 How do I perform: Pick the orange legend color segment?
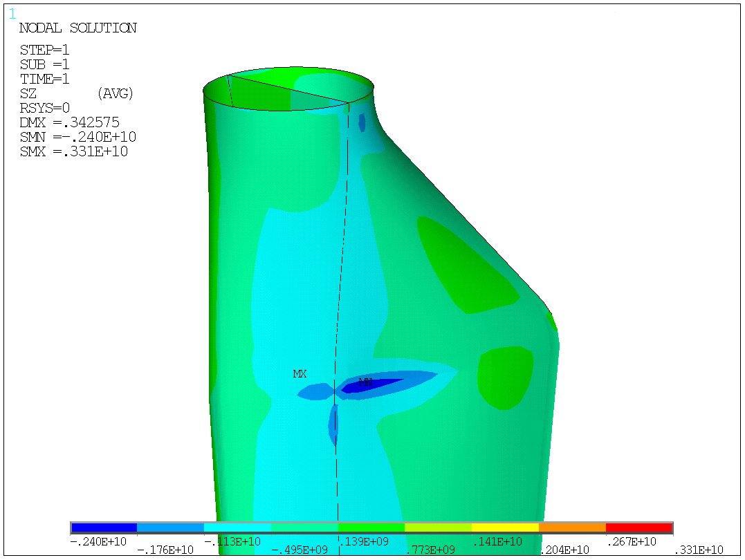pos(572,528)
